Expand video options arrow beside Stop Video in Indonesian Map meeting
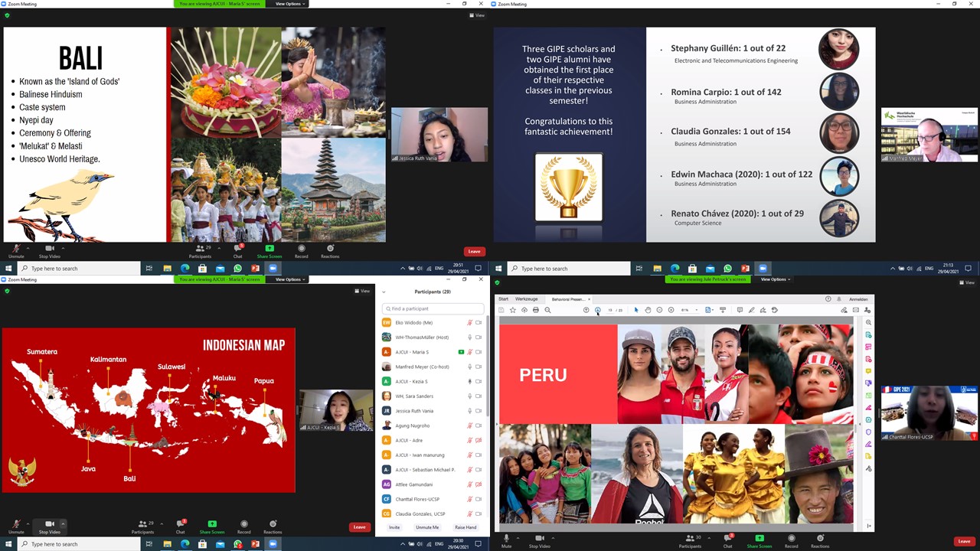This screenshot has width=980, height=551. coord(63,523)
